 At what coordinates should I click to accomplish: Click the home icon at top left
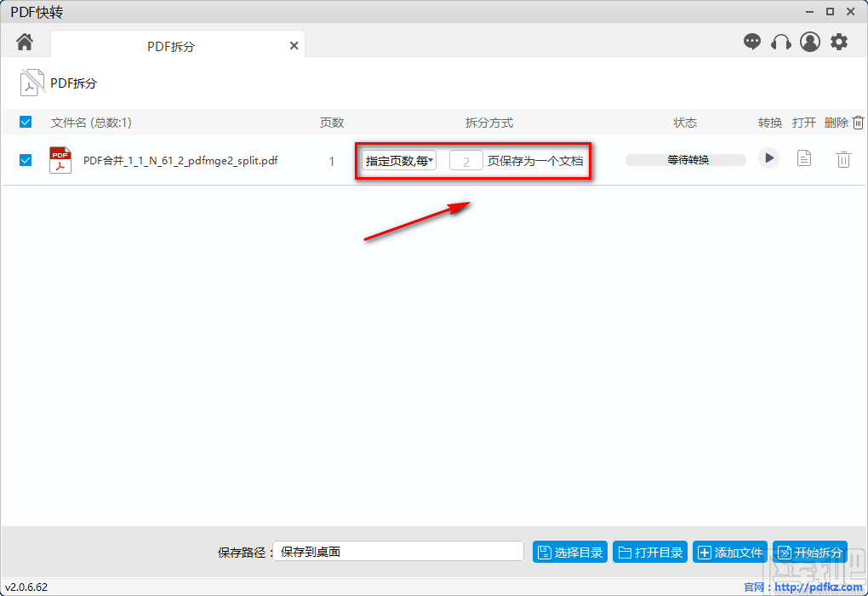[25, 41]
